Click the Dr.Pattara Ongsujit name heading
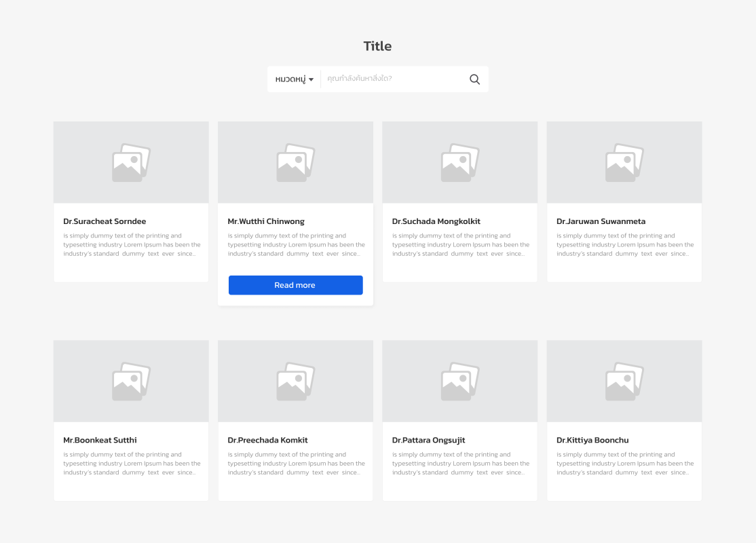The width and height of the screenshot is (756, 543). (428, 440)
